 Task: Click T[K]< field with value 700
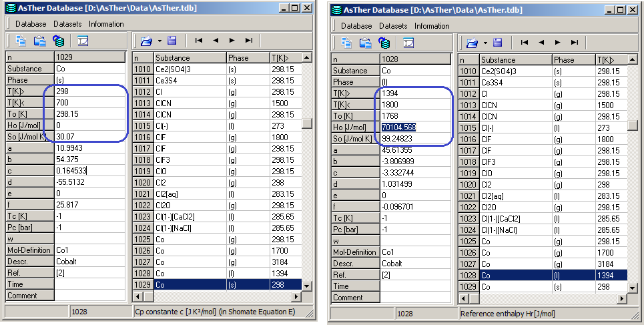(89, 103)
